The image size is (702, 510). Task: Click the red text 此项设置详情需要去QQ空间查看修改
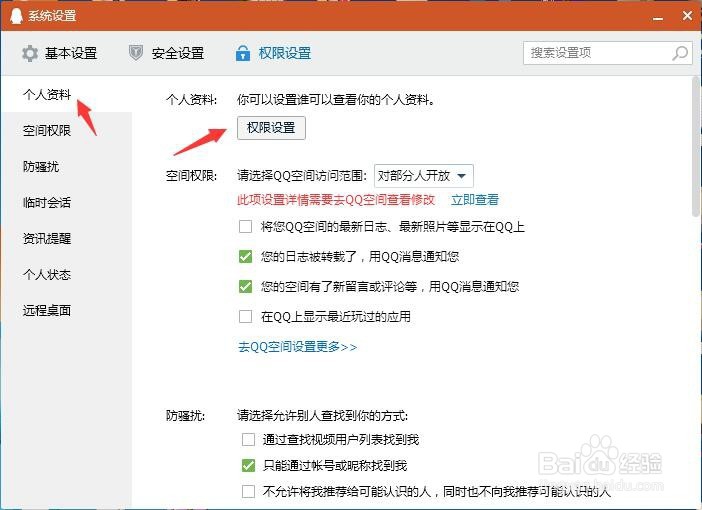click(336, 200)
